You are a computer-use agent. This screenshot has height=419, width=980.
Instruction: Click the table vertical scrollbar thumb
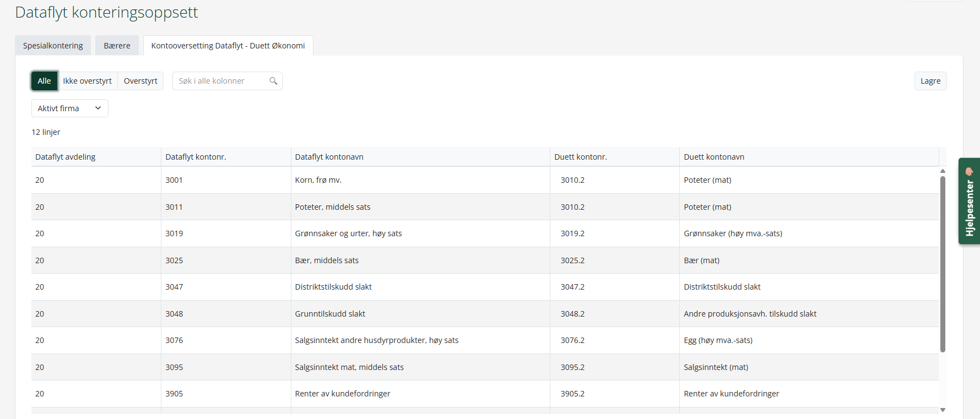[x=943, y=264]
